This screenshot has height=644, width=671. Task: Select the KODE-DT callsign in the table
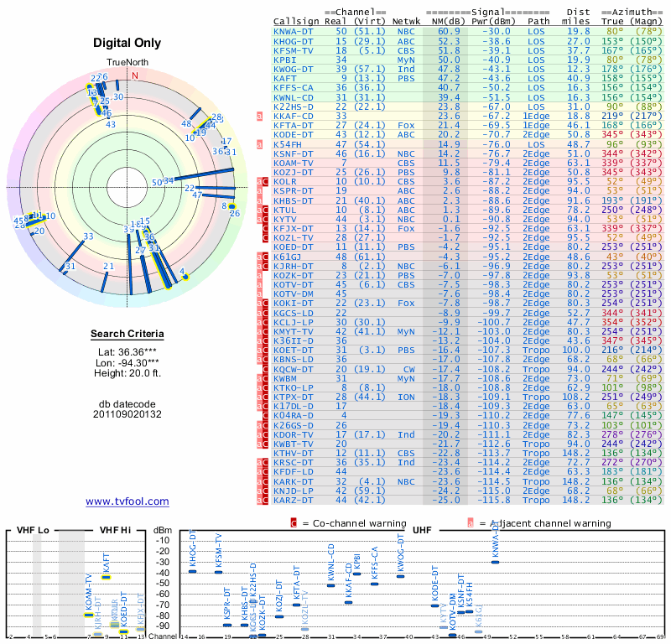[293, 134]
